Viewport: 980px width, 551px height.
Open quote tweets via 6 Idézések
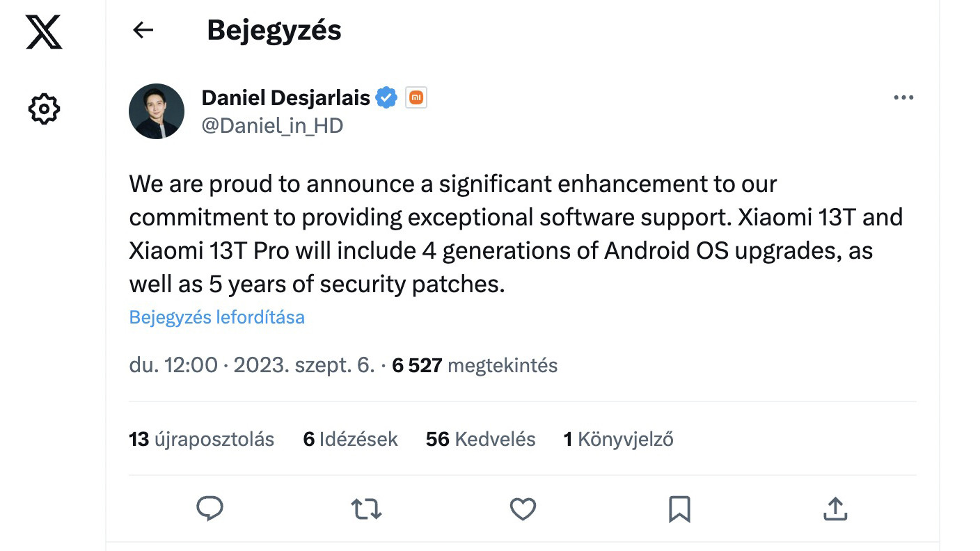click(351, 438)
